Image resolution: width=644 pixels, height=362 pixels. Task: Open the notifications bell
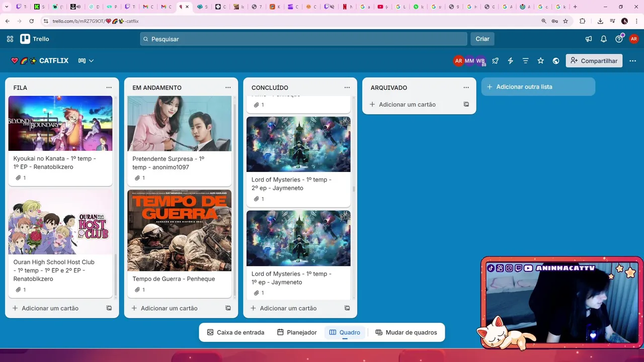coord(604,39)
